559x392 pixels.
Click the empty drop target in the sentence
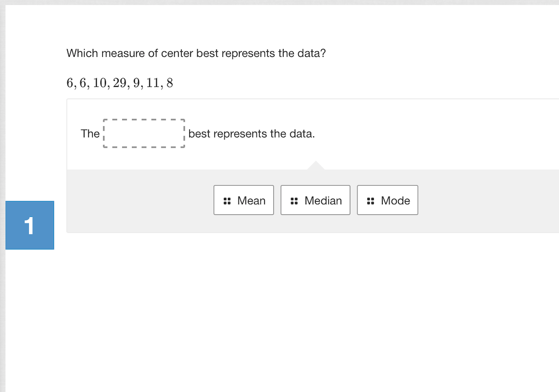pyautogui.click(x=144, y=134)
